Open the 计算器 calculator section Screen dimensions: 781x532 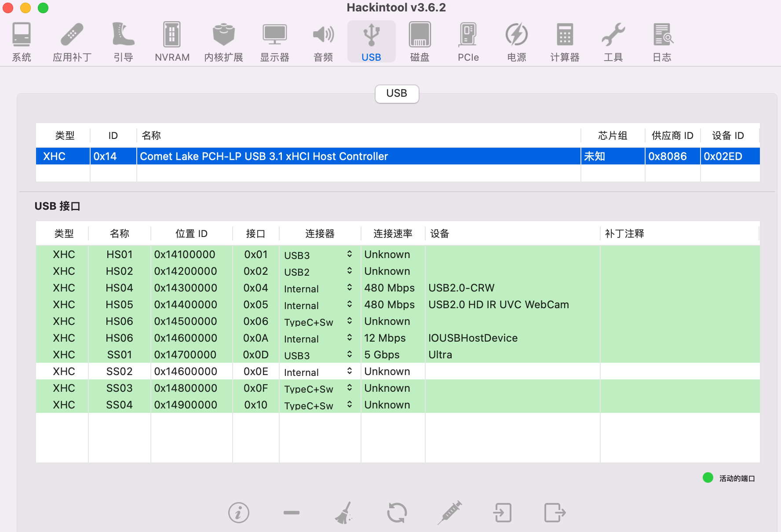565,42
